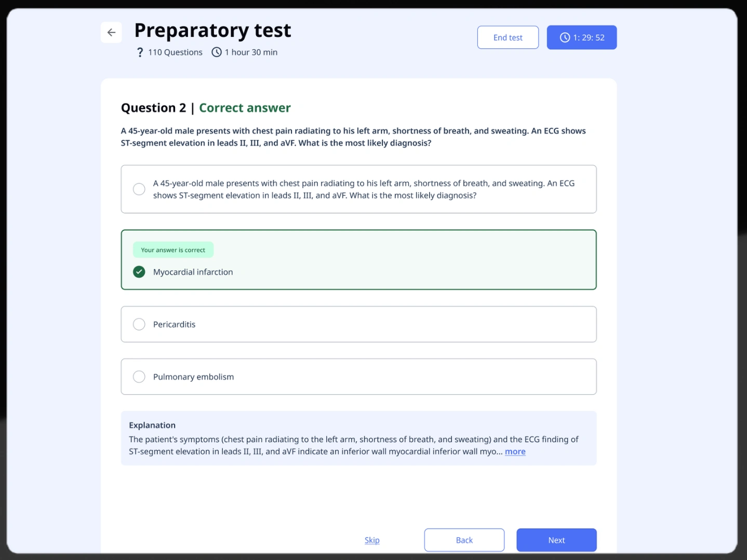The image size is (747, 560).
Task: Select the Pericarditis radio button
Action: point(139,324)
